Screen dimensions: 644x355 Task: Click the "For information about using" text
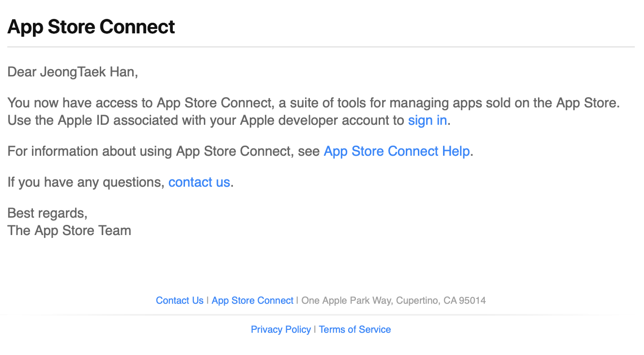pyautogui.click(x=164, y=151)
